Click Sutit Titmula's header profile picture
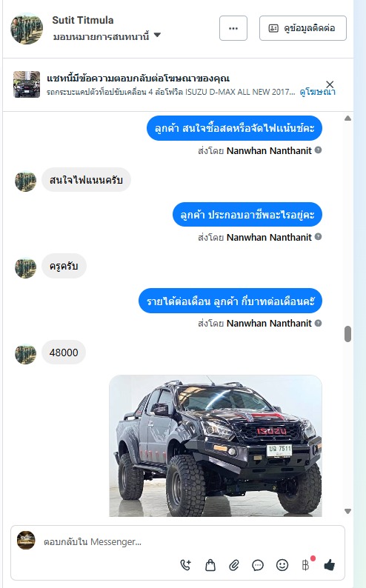This screenshot has height=588, width=366. click(27, 28)
